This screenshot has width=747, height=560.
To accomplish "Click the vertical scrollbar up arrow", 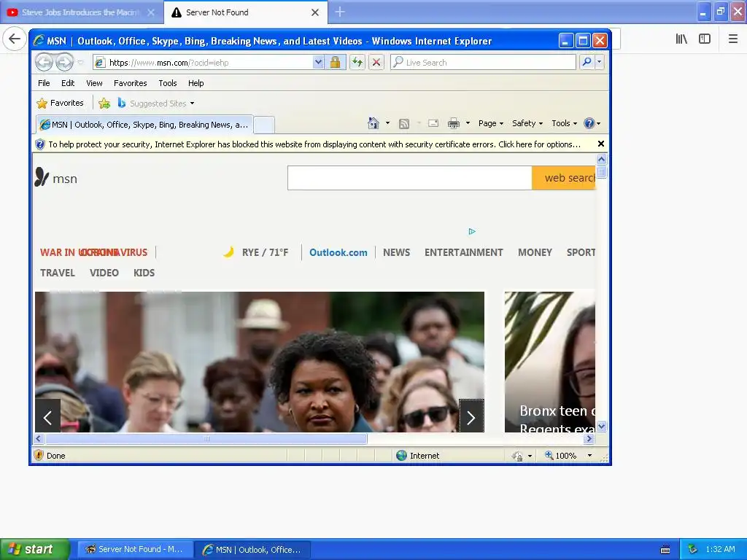I will (x=602, y=159).
